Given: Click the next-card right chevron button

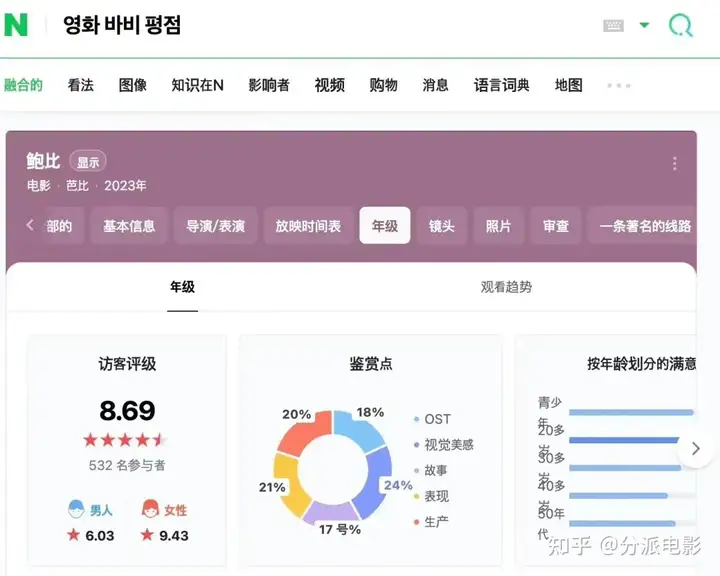Looking at the screenshot, I should point(696,448).
